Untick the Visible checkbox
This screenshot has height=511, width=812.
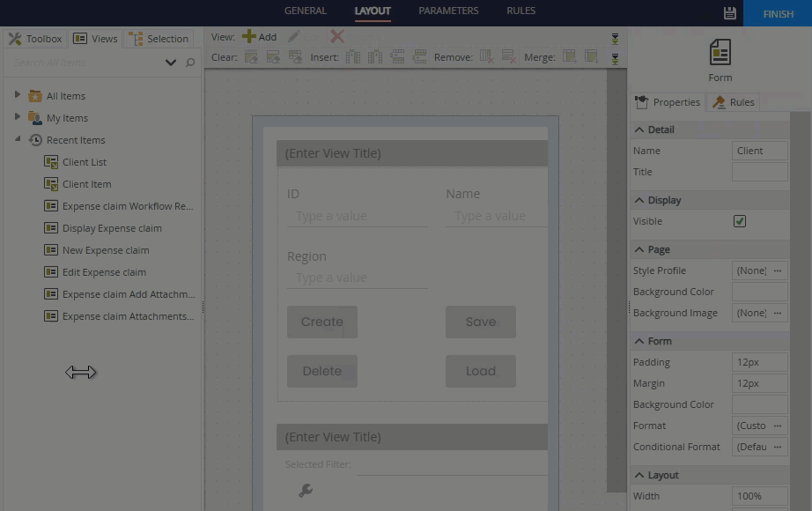coord(740,221)
